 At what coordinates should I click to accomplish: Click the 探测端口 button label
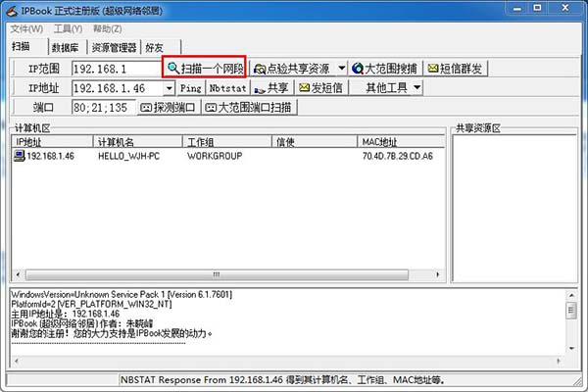174,108
